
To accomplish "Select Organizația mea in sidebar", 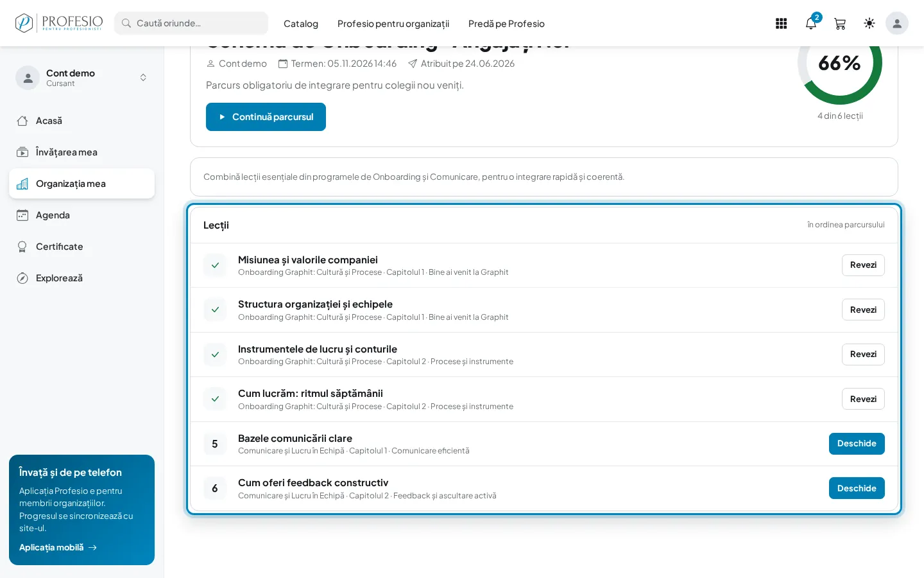I will tap(81, 184).
